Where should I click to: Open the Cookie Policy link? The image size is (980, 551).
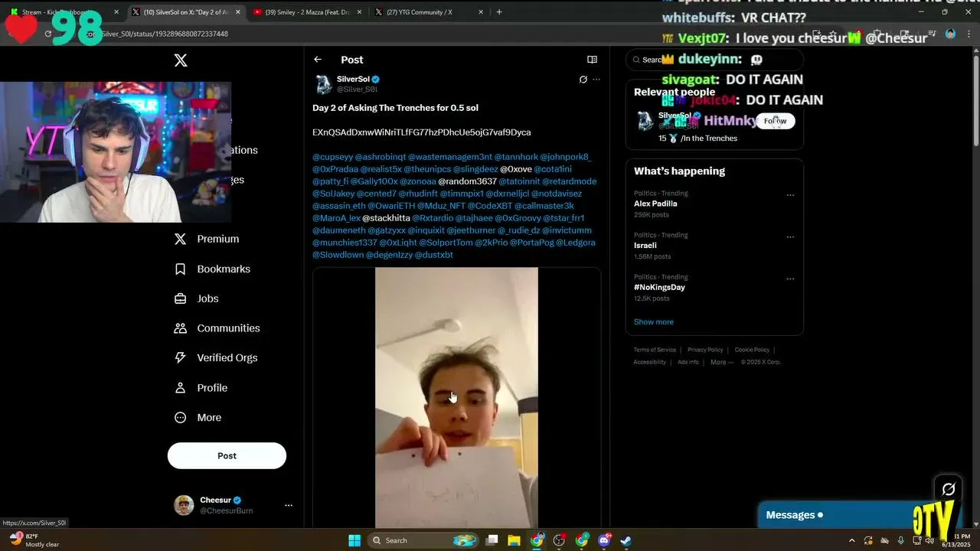click(x=752, y=350)
